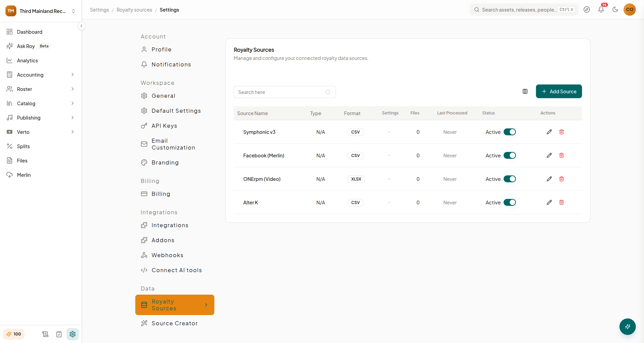Open Source Creator page

(175, 323)
